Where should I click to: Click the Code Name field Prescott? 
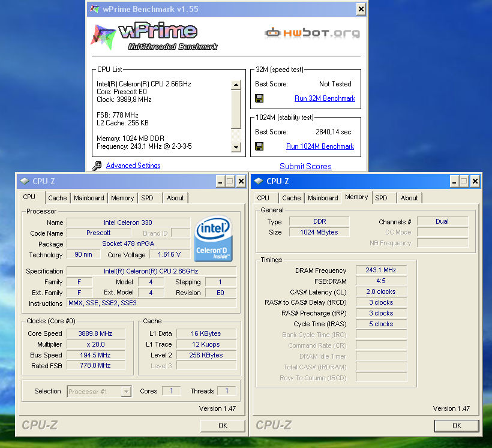coord(98,233)
